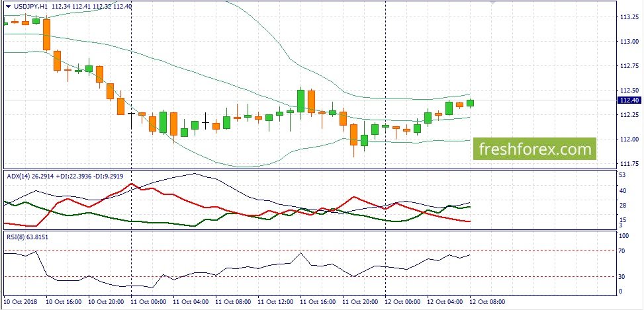Click the current price label 112.40
This screenshot has height=310, width=644.
629,100
